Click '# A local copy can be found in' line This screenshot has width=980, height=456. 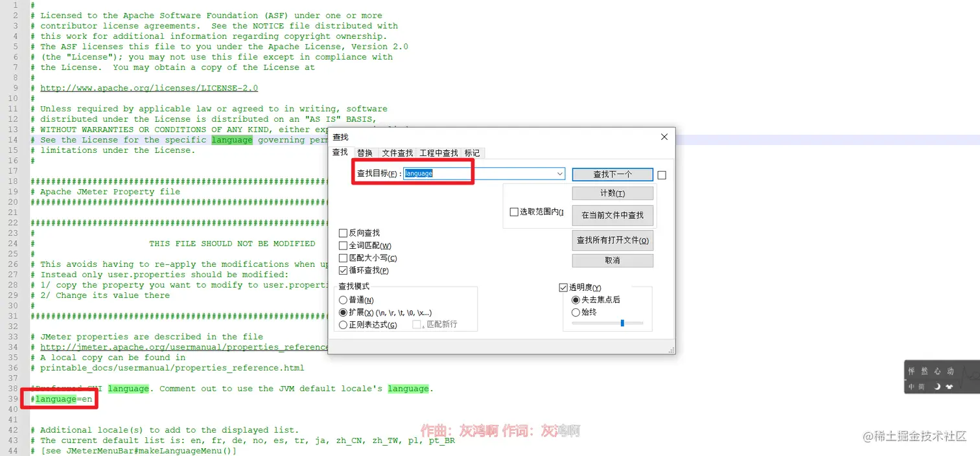click(108, 358)
